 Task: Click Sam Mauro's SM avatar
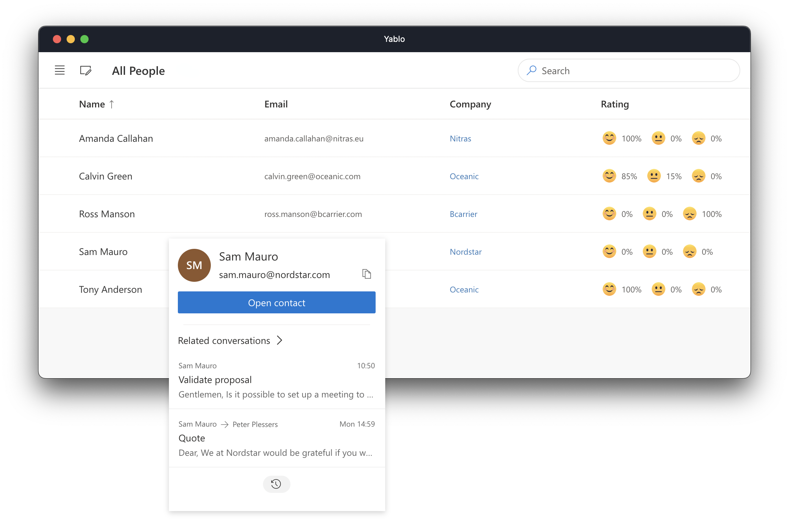pyautogui.click(x=194, y=265)
